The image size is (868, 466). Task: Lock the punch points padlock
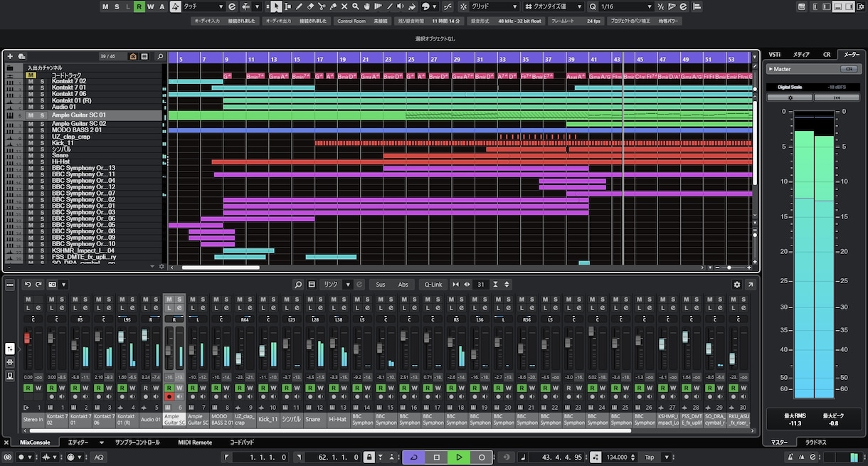click(369, 457)
